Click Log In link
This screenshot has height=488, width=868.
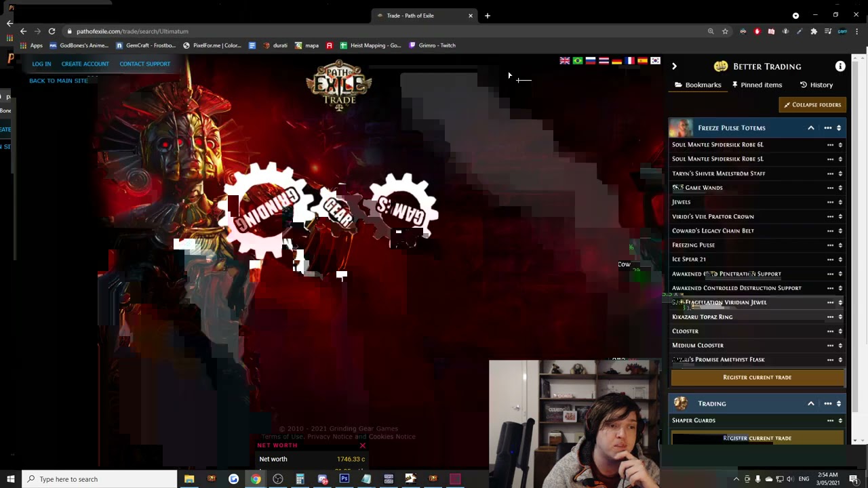point(41,64)
